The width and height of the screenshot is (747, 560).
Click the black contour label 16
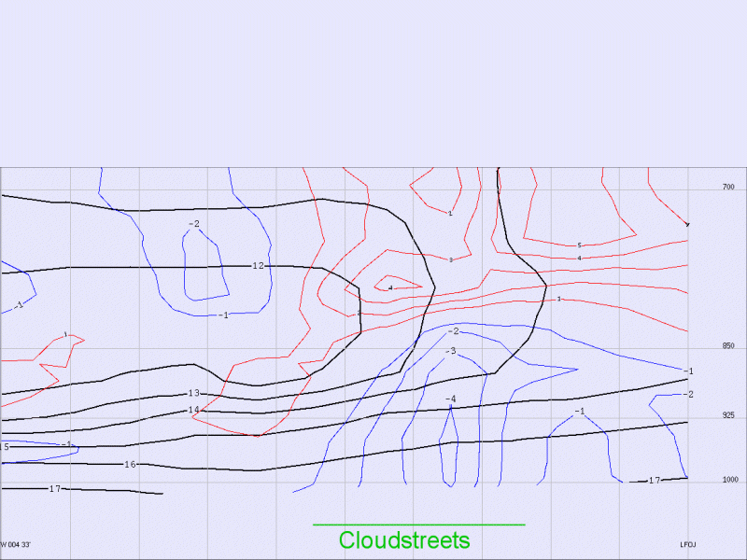coord(130,464)
